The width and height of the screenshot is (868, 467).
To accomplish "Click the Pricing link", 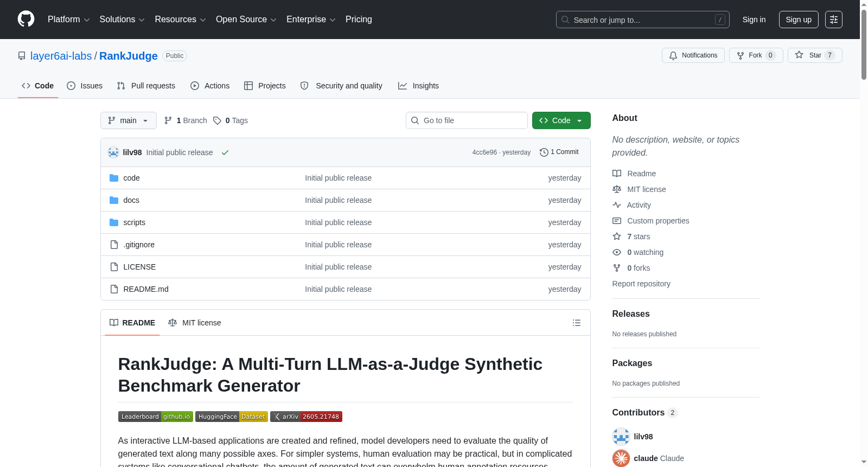I will (359, 20).
